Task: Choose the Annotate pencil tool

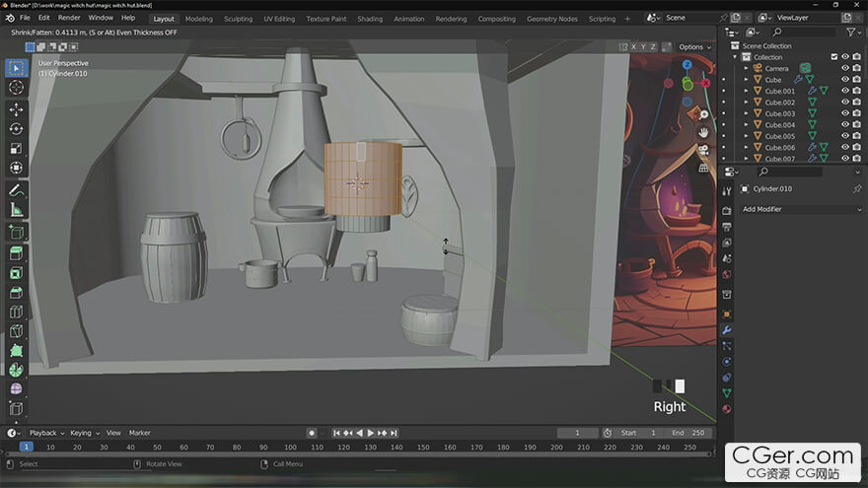Action: pyautogui.click(x=16, y=189)
